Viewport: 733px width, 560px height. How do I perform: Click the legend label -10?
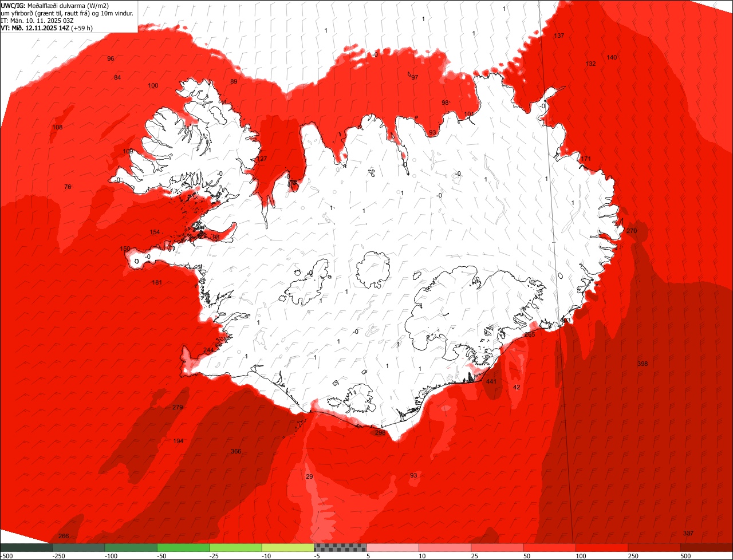tap(267, 556)
